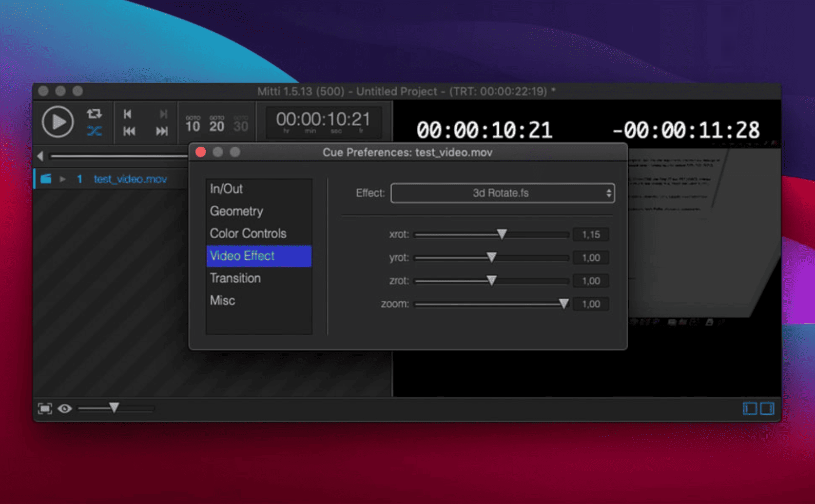The height and width of the screenshot is (504, 815).
Task: Toggle the shuffle icon
Action: pos(94,131)
